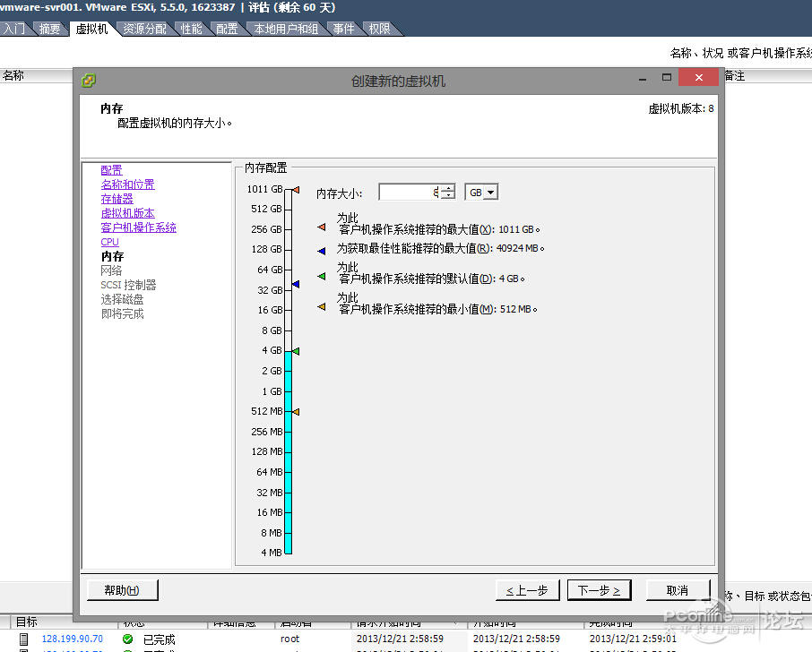Go to the 虚拟机版本 wizard step

[128, 213]
